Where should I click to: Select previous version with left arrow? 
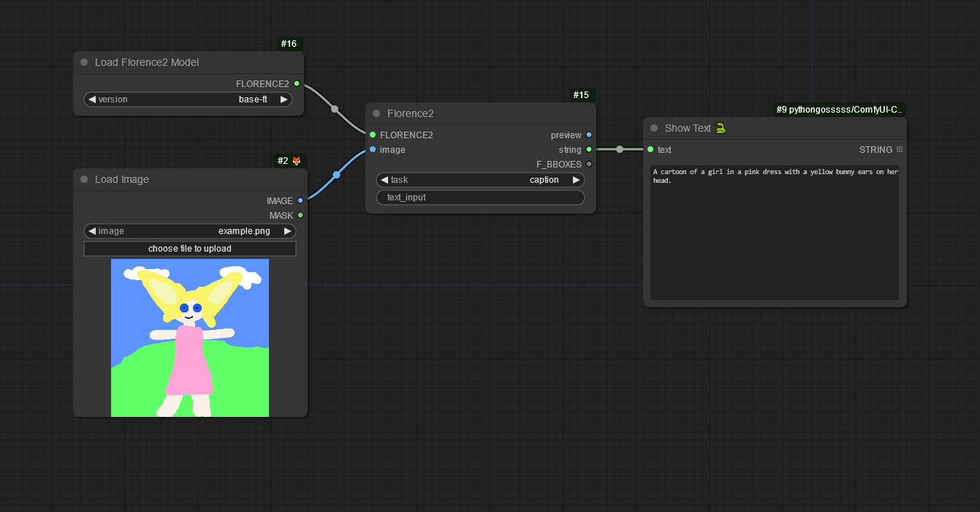coord(92,99)
